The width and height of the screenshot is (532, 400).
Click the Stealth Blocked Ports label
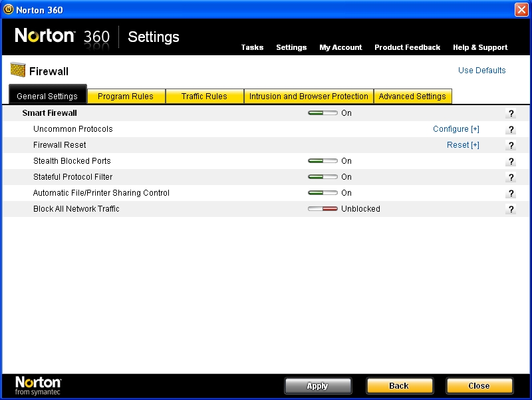click(72, 161)
